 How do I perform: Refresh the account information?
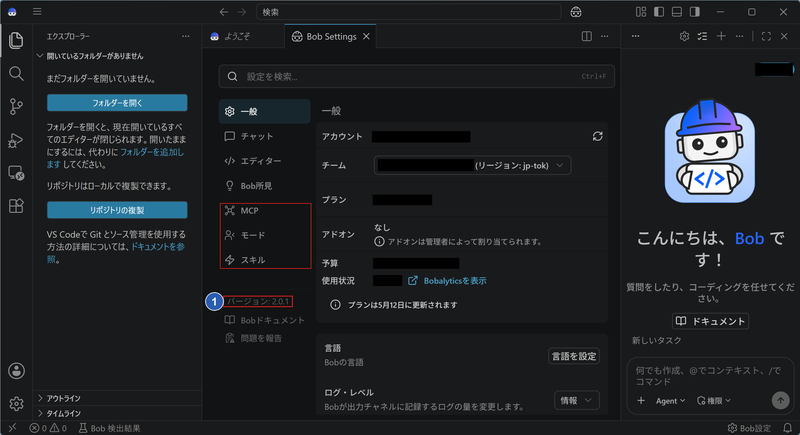point(597,136)
